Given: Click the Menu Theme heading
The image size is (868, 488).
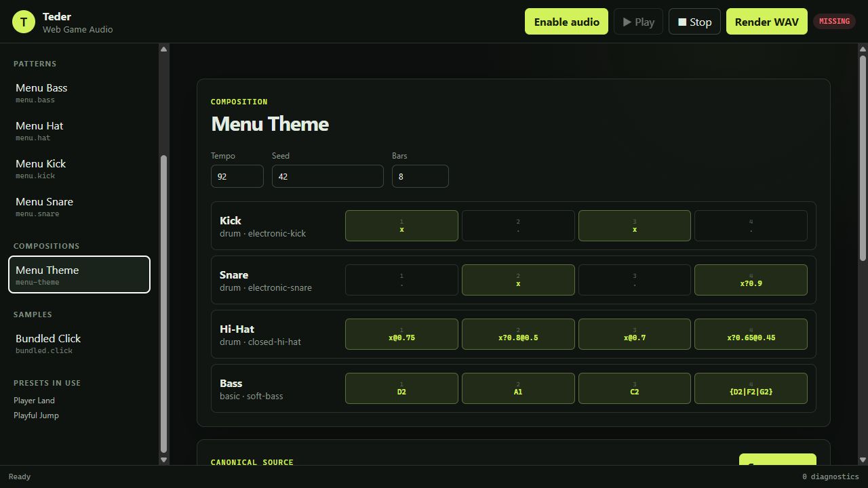Looking at the screenshot, I should click(270, 124).
